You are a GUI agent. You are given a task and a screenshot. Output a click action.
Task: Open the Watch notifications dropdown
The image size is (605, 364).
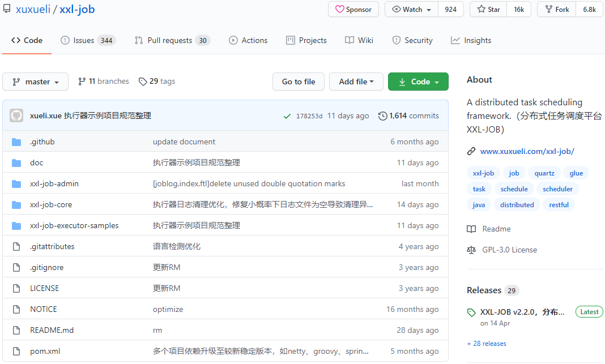tap(412, 9)
